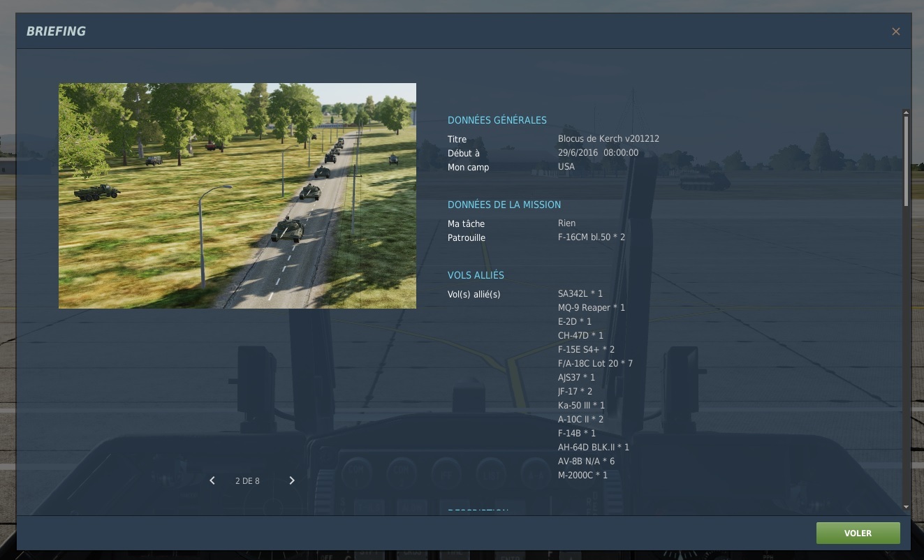Click the title 'Blocus de Kerch v201212'
This screenshot has width=924, height=560.
pyautogui.click(x=608, y=139)
